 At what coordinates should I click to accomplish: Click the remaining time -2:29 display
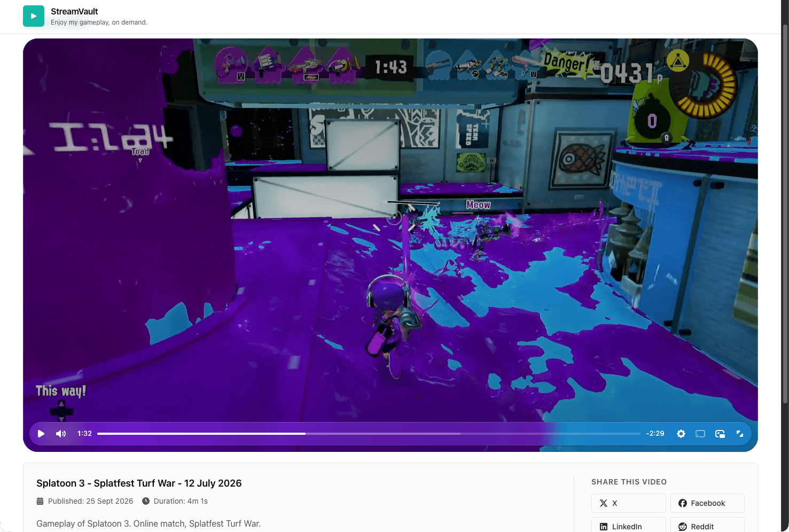click(x=655, y=434)
